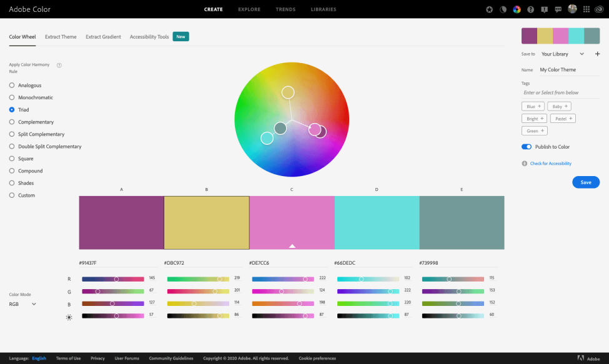Add the Green tag
This screenshot has width=609, height=364.
[535, 130]
